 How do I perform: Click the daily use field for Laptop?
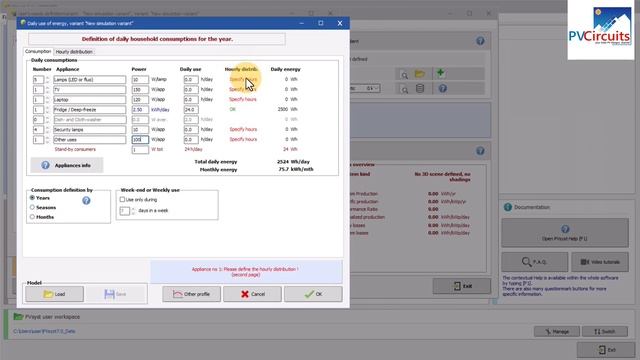click(x=191, y=100)
